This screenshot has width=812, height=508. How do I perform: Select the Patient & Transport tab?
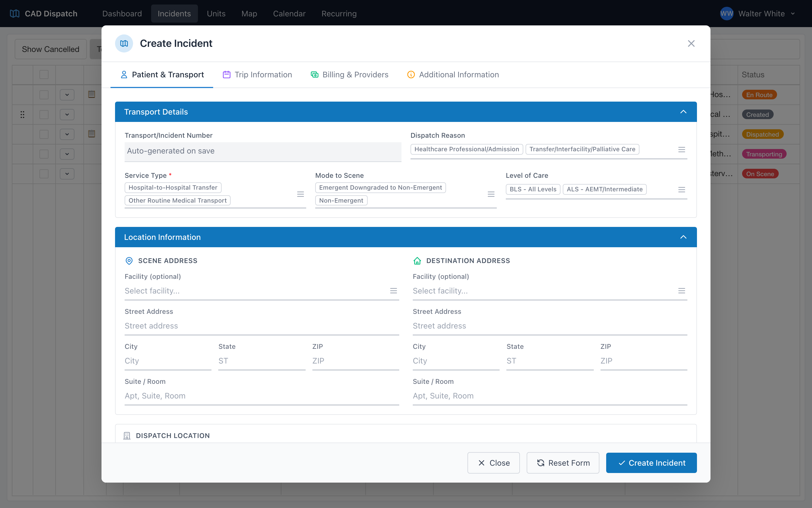[162, 75]
